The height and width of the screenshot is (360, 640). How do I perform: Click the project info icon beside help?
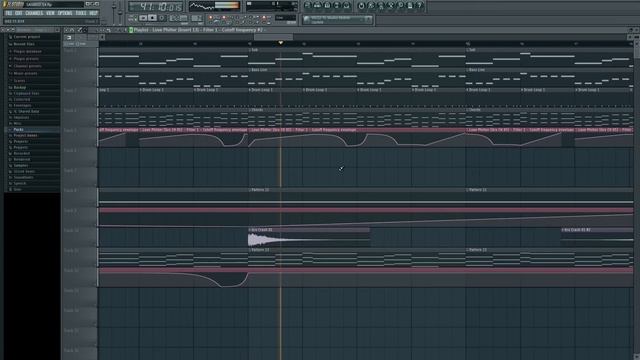point(410,5)
